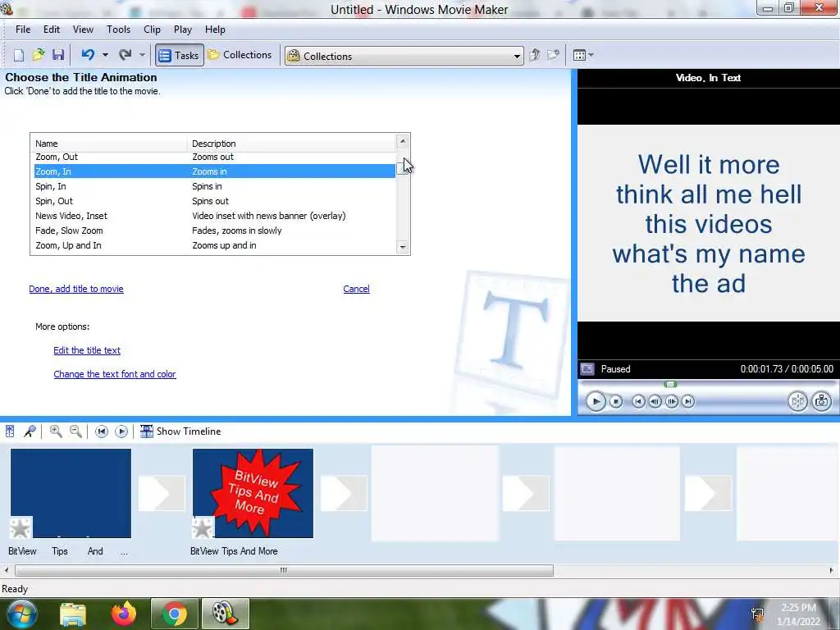Click the Take Picture camera icon

coord(822,401)
